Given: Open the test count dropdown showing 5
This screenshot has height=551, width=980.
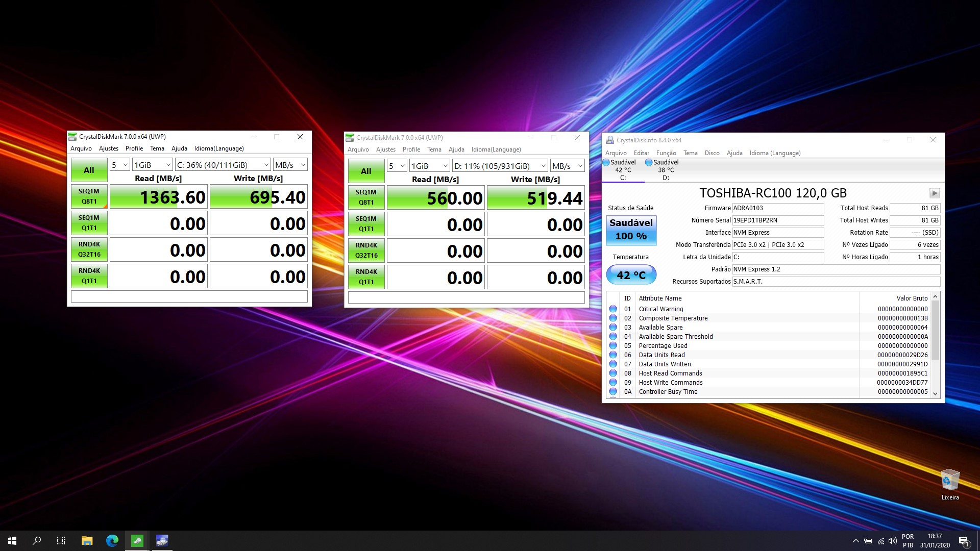Looking at the screenshot, I should [x=119, y=164].
